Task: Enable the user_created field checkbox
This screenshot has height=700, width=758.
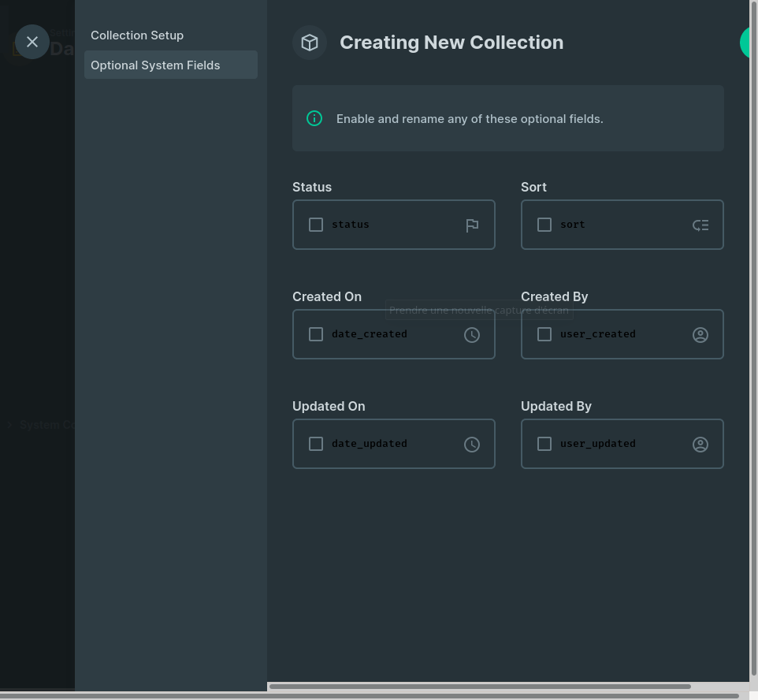Action: click(544, 334)
